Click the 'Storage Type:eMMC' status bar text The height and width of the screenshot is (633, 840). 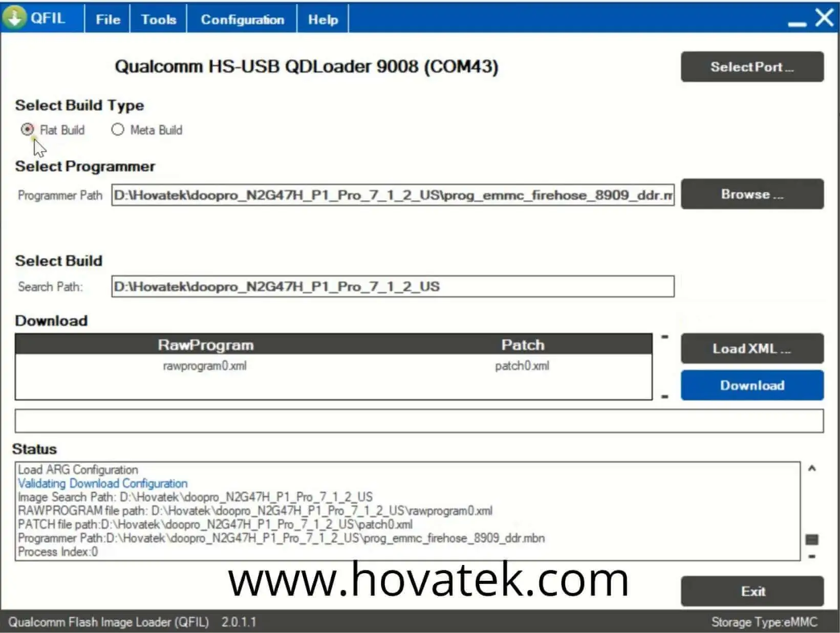[x=764, y=622]
